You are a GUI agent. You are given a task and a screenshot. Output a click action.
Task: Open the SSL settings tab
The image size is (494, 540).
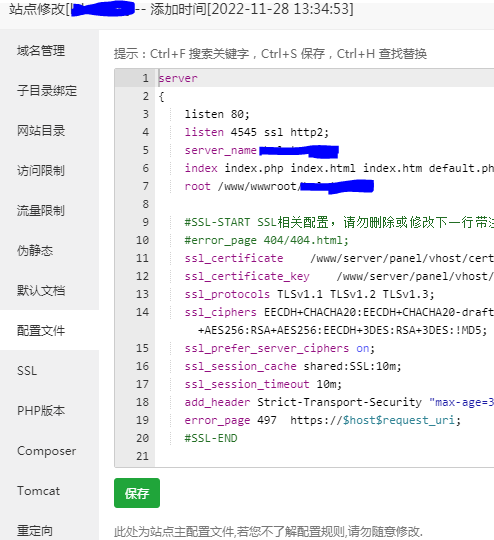coord(27,371)
